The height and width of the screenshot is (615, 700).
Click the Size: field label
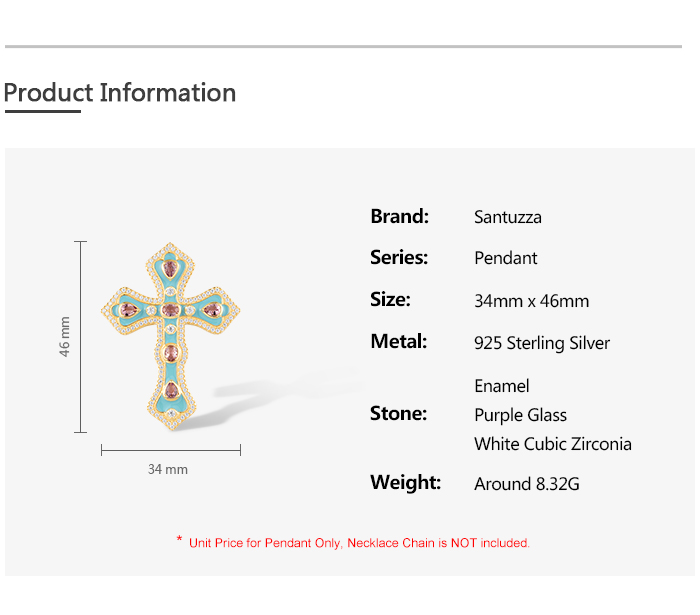pos(390,299)
